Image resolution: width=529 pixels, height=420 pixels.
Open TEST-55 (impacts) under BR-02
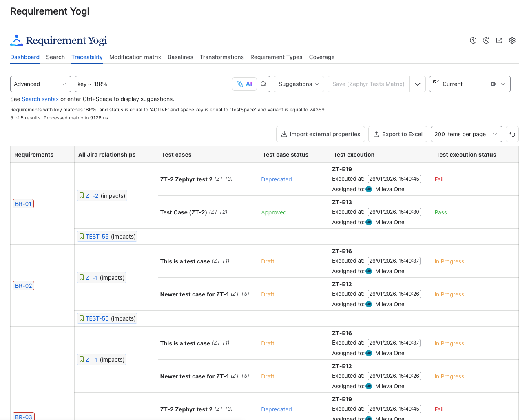[107, 318]
